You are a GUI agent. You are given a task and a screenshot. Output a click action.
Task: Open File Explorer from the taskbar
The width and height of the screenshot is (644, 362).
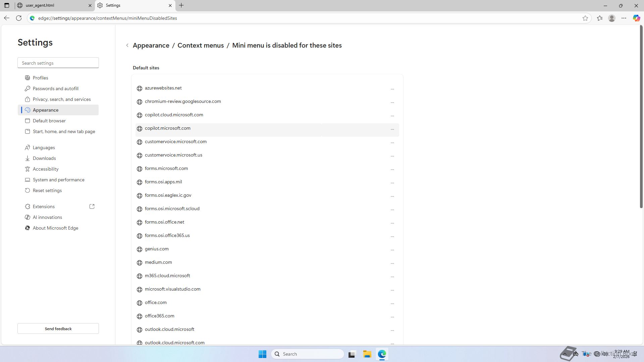tap(367, 354)
